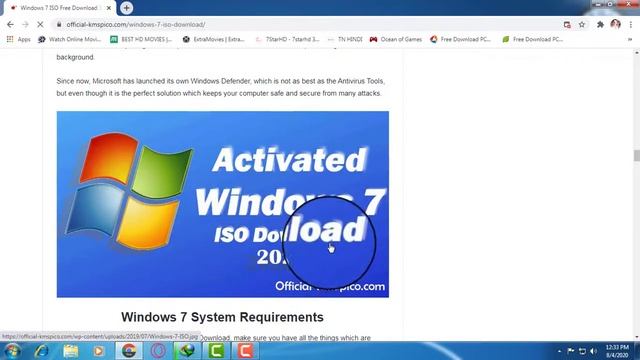Open Internet Download Manager taskbar icon
The height and width of the screenshot is (360, 640).
click(x=187, y=351)
